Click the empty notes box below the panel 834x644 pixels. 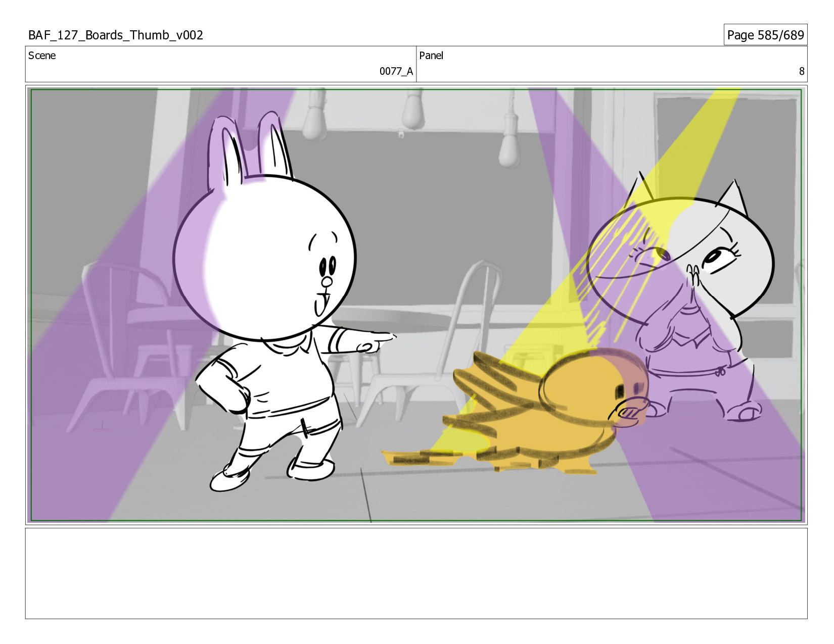[x=416, y=573]
